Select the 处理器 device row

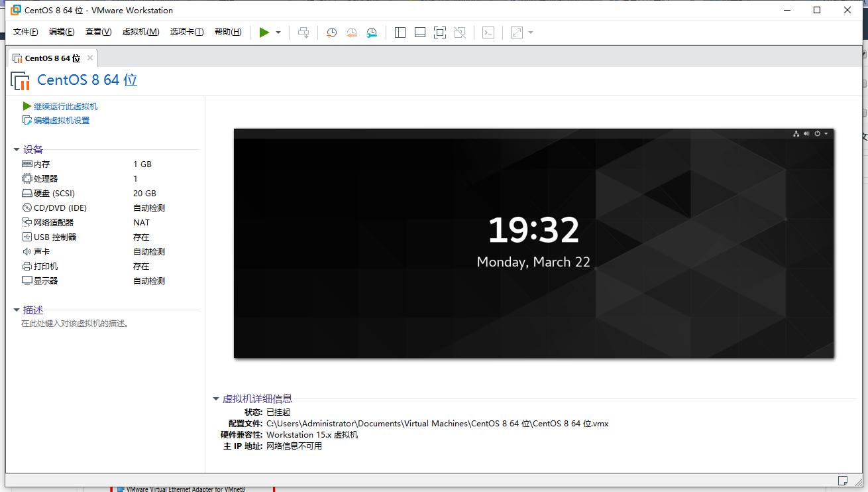tap(109, 179)
